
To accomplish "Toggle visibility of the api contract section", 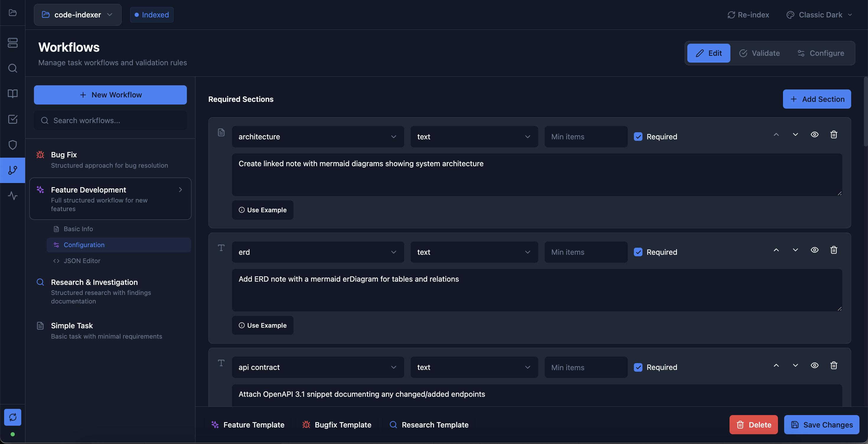I will (x=815, y=365).
